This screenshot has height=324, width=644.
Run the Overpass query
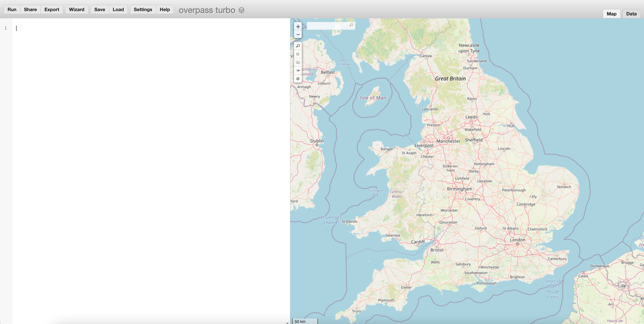click(12, 9)
